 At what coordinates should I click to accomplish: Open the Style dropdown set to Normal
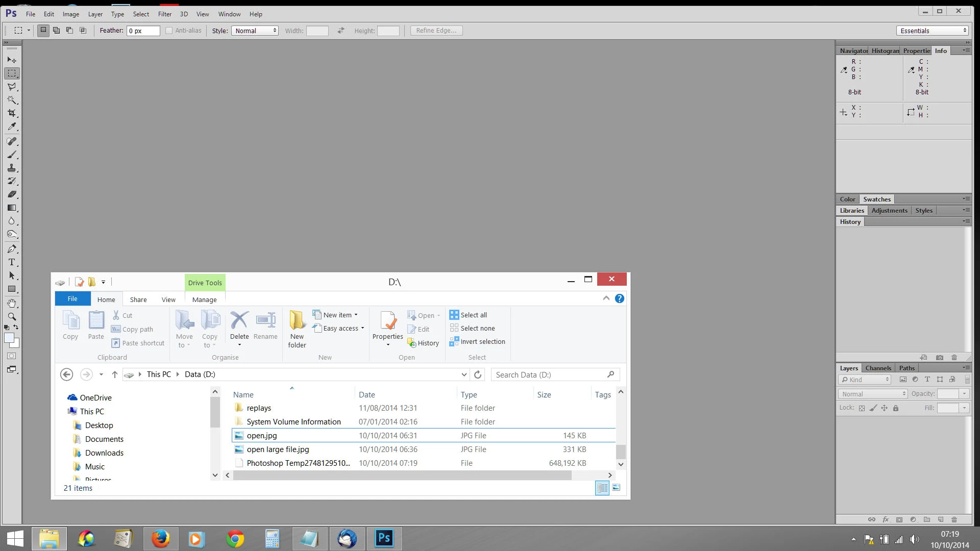click(x=255, y=31)
